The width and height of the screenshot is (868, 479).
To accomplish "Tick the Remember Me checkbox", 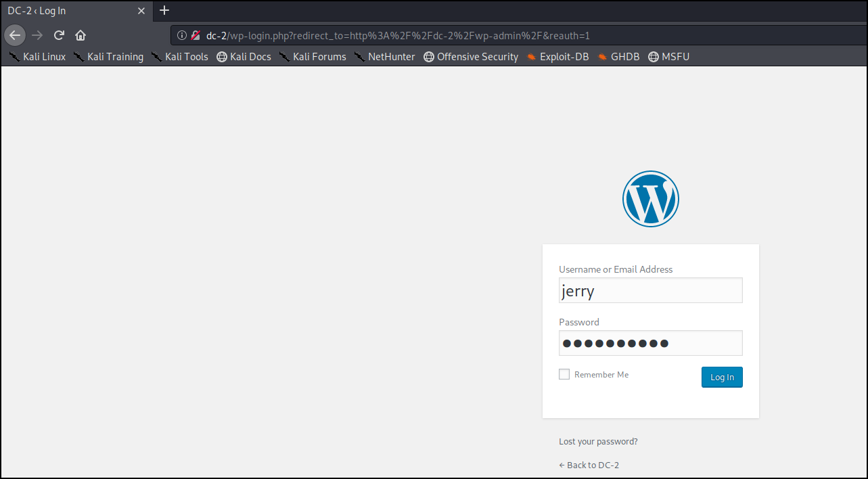I will [564, 374].
